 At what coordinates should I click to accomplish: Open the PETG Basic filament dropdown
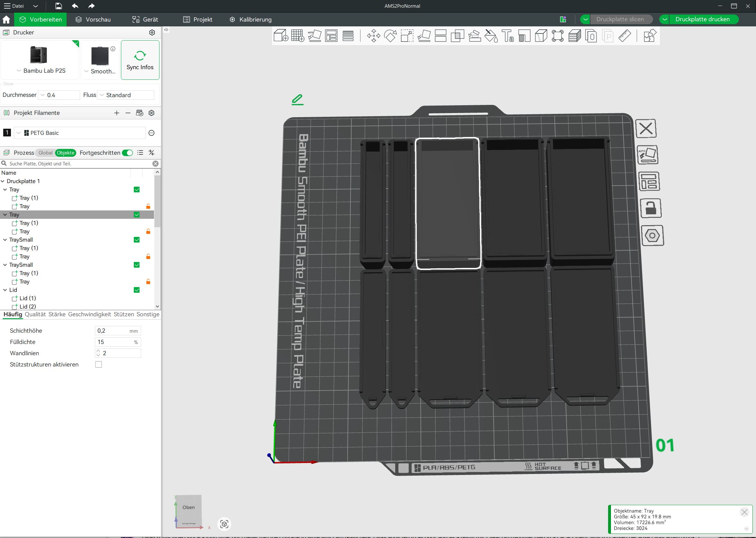pos(79,133)
